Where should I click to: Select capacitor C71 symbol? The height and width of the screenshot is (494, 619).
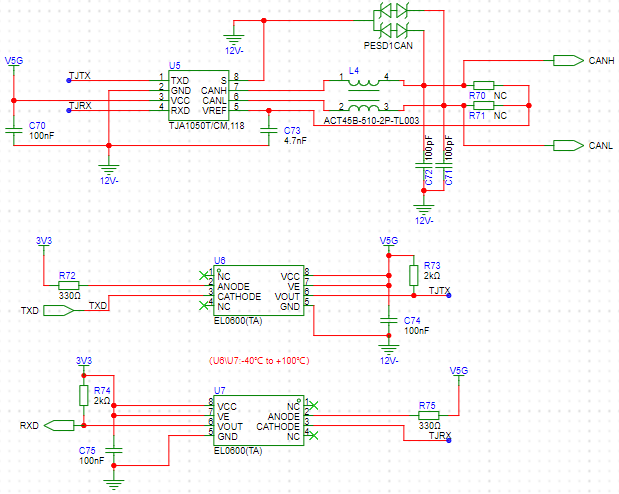444,165
